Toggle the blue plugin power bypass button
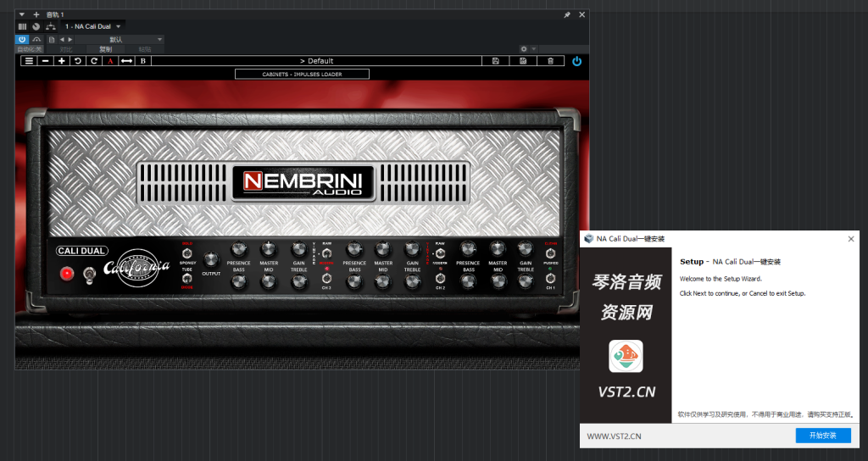Image resolution: width=868 pixels, height=461 pixels. coord(577,61)
